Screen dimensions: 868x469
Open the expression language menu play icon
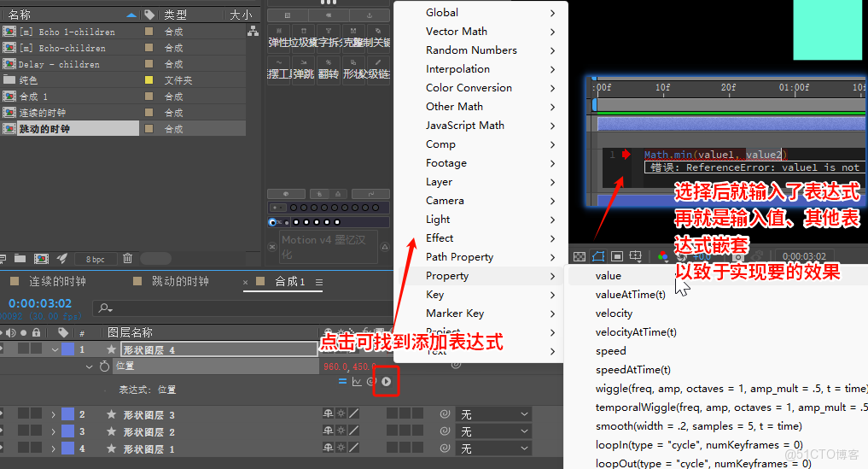(x=387, y=381)
